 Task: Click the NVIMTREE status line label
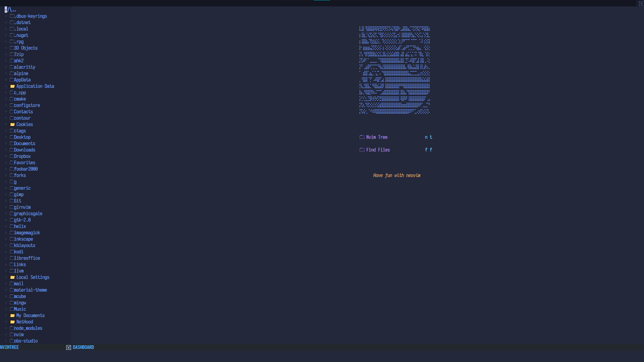(x=9, y=348)
